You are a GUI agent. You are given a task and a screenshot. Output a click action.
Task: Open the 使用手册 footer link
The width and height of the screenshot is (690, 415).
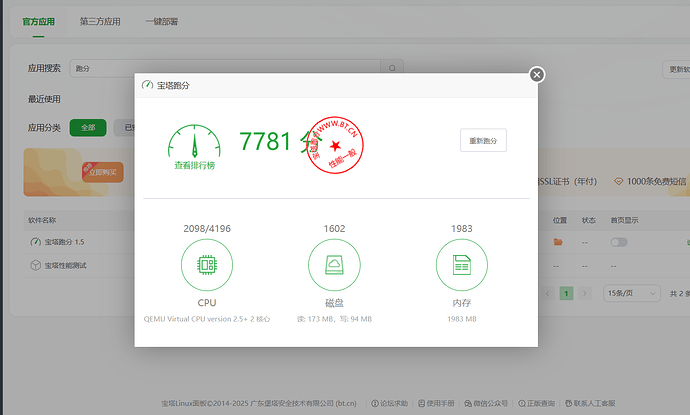436,403
